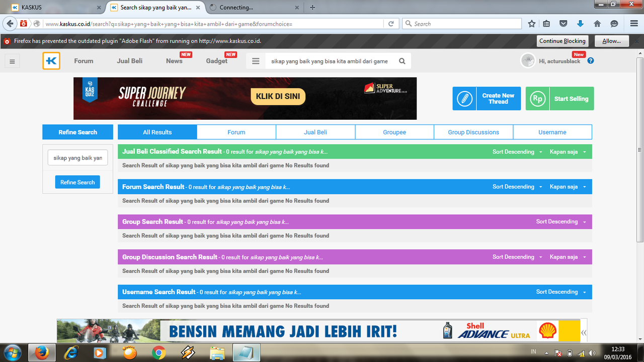Switch to the Connecting browser tab
Screen dimensions: 644x362
pos(253,8)
